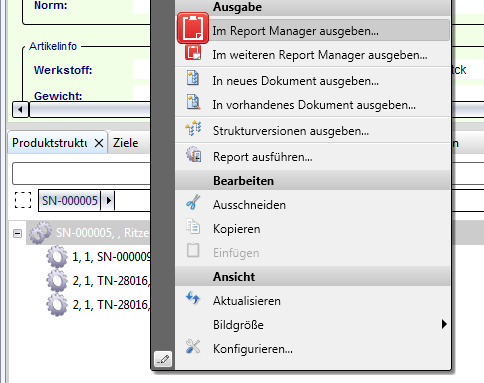Image resolution: width=484 pixels, height=383 pixels.
Task: Switch to the Ziele tab
Action: point(125,143)
